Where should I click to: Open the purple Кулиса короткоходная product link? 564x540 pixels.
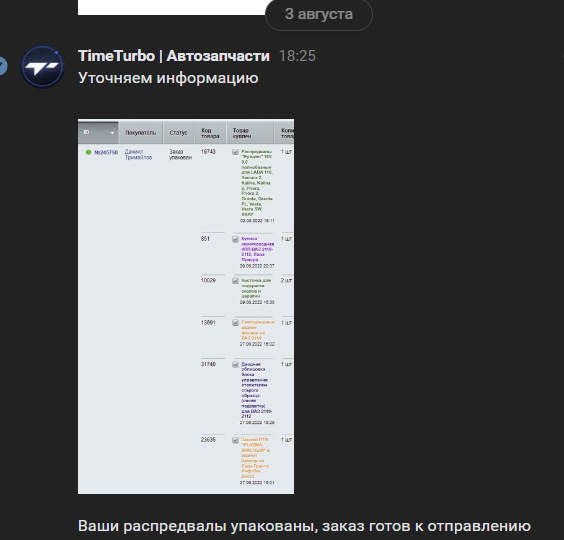pos(258,249)
